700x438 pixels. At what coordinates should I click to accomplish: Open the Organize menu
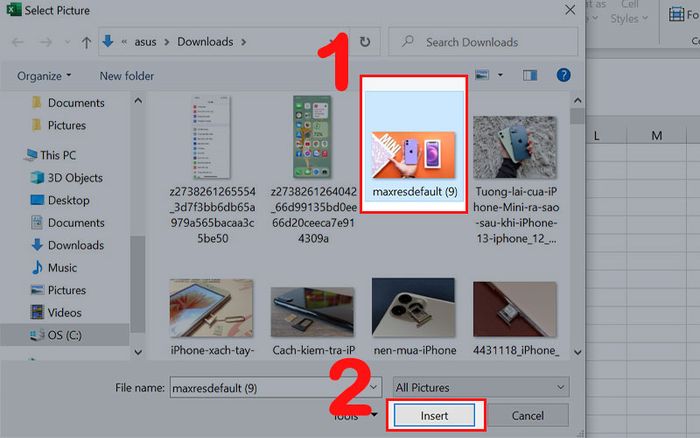click(x=44, y=76)
